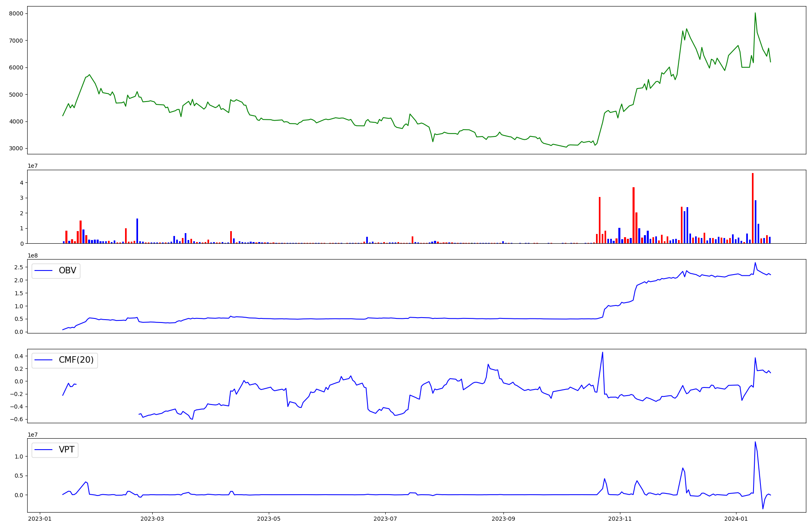The width and height of the screenshot is (812, 528).
Task: Click the 6000 price axis tick label
Action: tap(16, 67)
